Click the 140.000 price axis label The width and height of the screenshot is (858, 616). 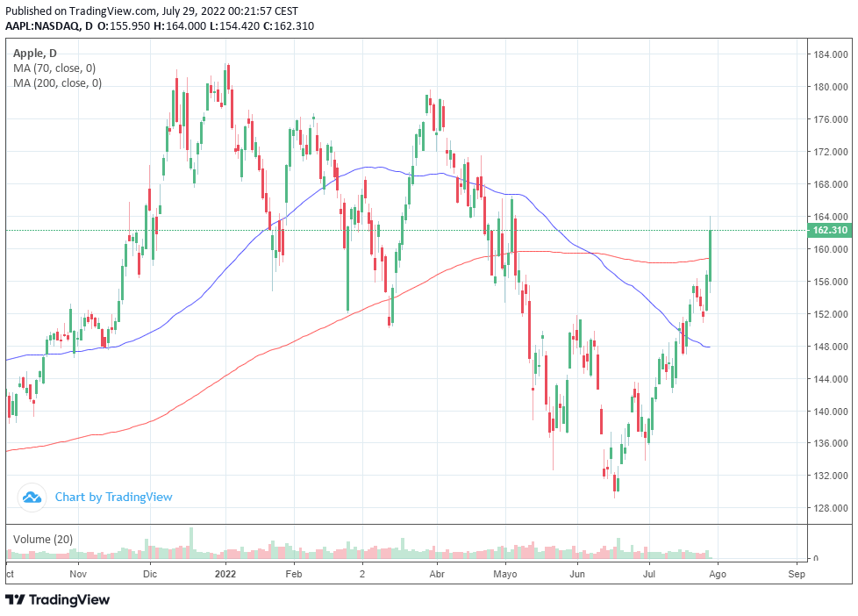coord(831,412)
